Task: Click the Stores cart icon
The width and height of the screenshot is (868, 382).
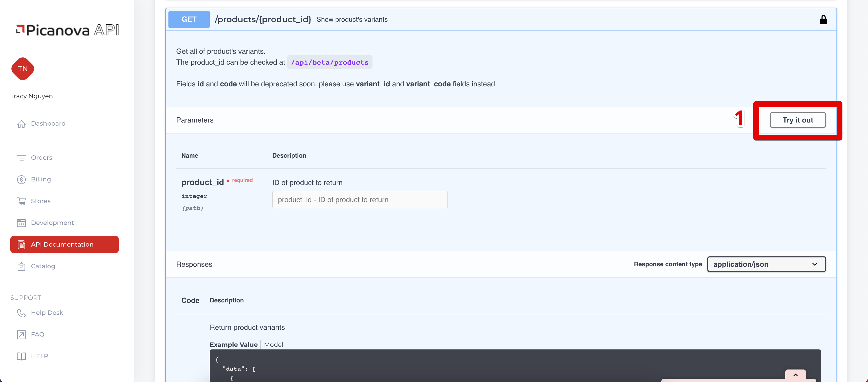Action: (x=21, y=201)
